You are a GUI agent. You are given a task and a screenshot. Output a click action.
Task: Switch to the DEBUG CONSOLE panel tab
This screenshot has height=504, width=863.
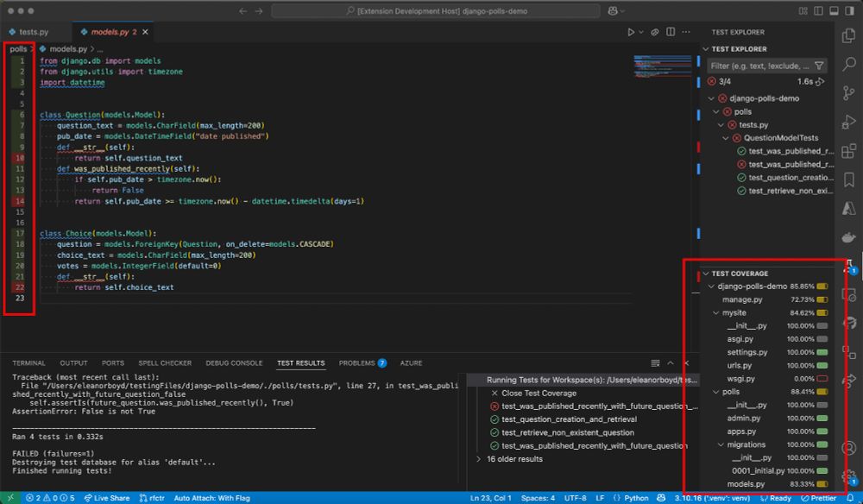234,363
